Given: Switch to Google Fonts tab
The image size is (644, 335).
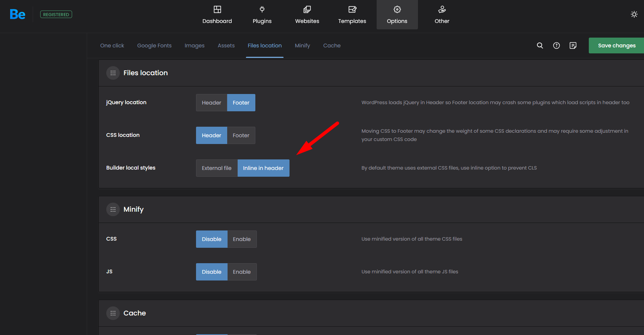Looking at the screenshot, I should [x=154, y=45].
